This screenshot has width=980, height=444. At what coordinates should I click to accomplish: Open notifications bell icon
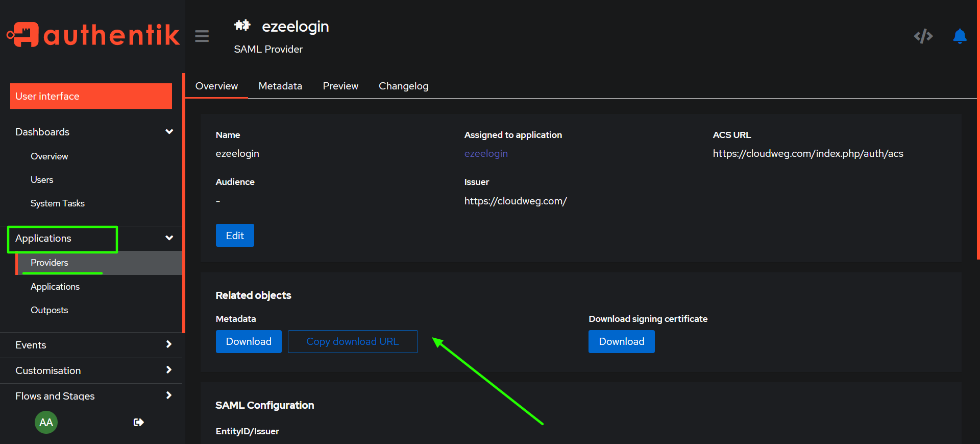pyautogui.click(x=960, y=36)
